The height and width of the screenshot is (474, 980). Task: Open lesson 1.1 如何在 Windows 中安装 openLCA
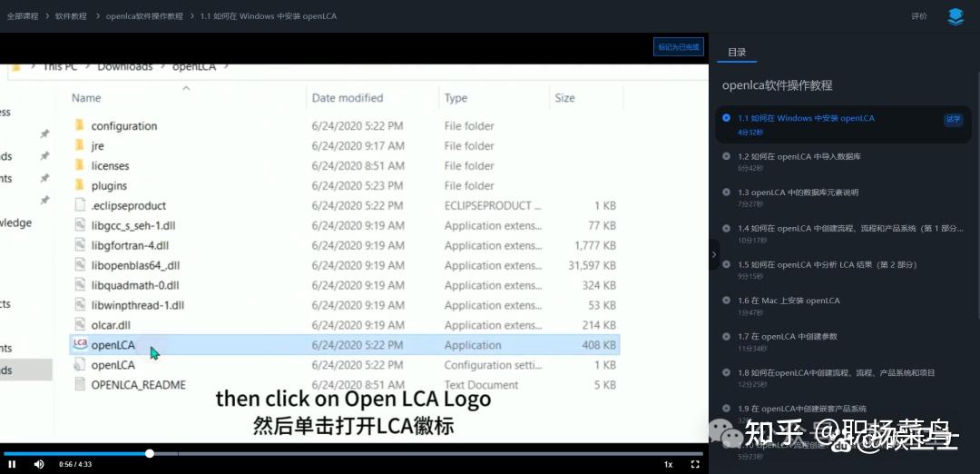(843, 124)
